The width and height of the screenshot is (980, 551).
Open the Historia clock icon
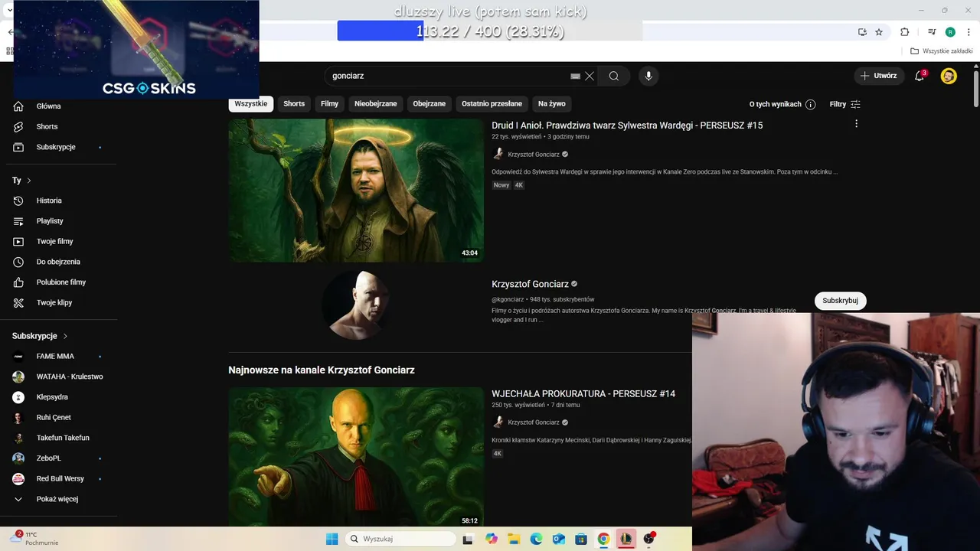[x=18, y=201]
